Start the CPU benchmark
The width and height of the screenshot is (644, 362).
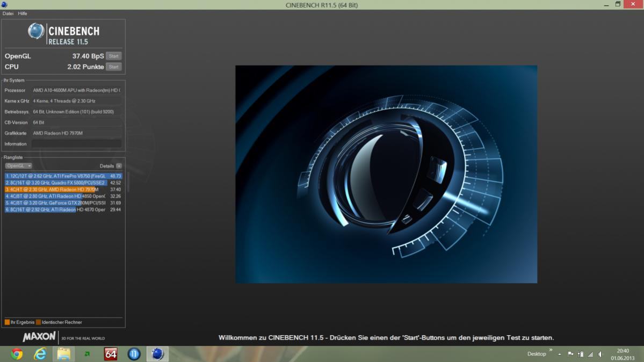coord(114,67)
